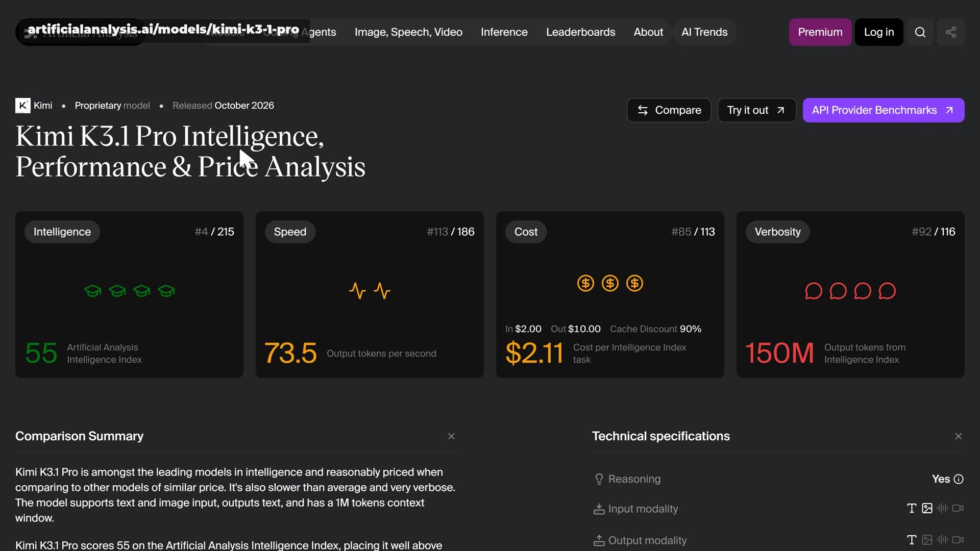The width and height of the screenshot is (980, 551).
Task: Click audio output modality icon
Action: tap(942, 540)
